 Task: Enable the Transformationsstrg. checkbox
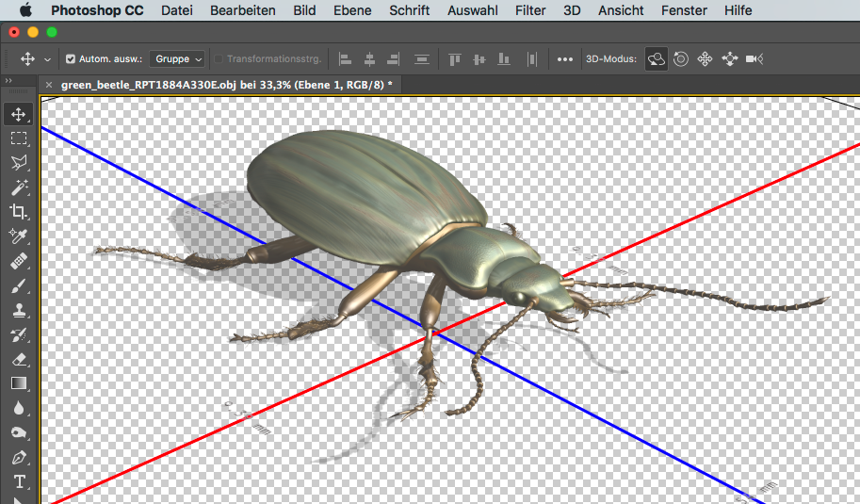pos(219,58)
